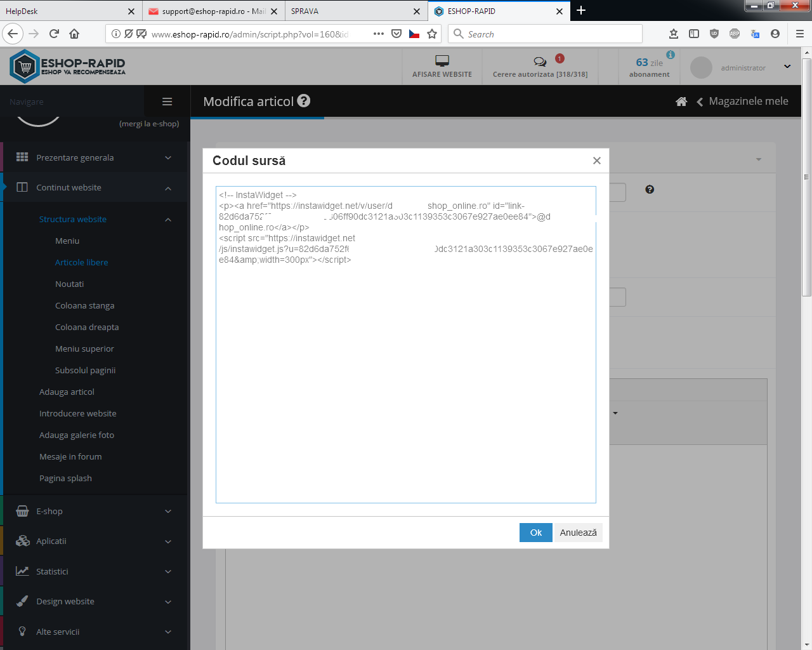The width and height of the screenshot is (812, 650).
Task: Expand the Design website section
Action: (x=95, y=601)
